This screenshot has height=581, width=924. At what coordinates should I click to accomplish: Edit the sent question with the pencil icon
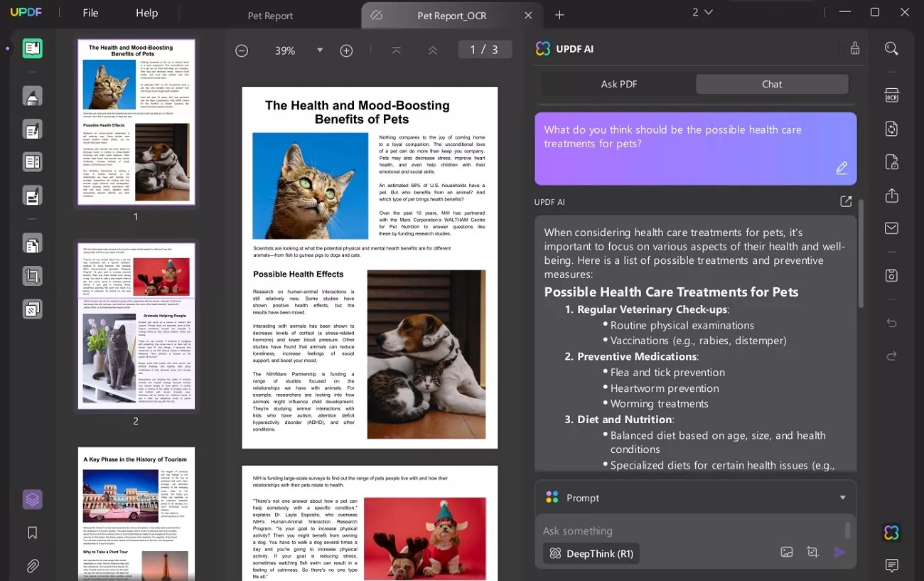coord(842,168)
